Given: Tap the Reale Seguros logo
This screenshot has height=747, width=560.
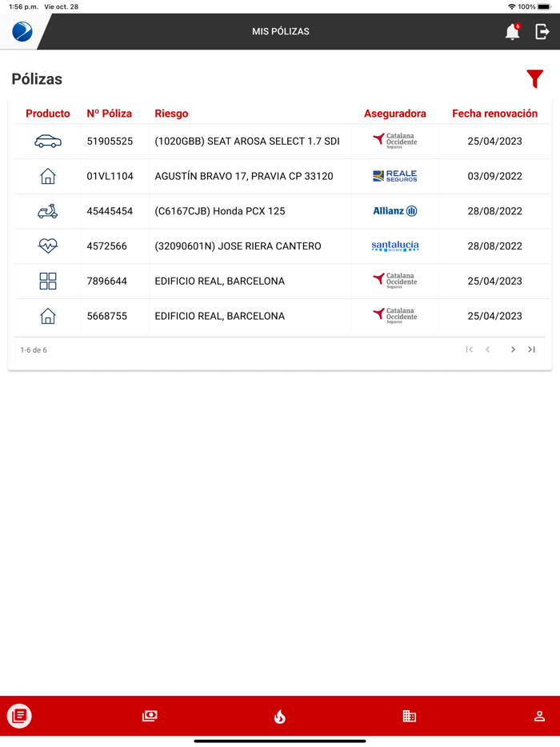Looking at the screenshot, I should pos(395,176).
